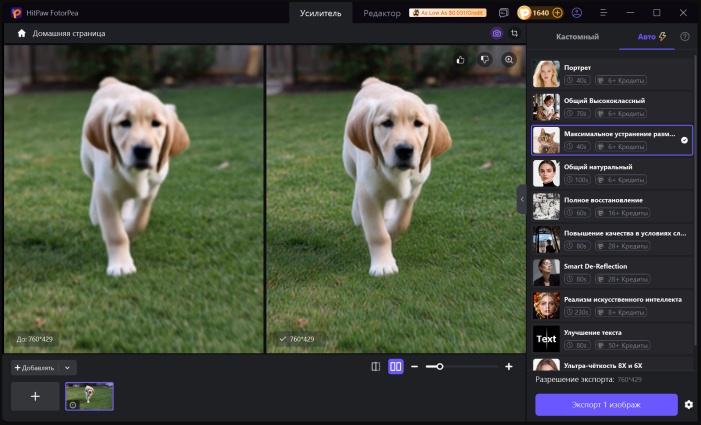Open the feedback message icon in title bar
The width and height of the screenshot is (701, 425).
(x=503, y=13)
